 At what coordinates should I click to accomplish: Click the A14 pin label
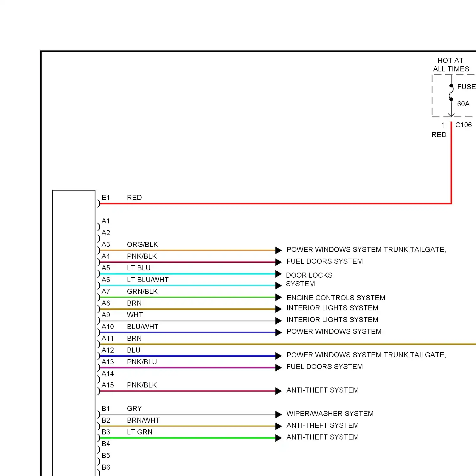(108, 374)
